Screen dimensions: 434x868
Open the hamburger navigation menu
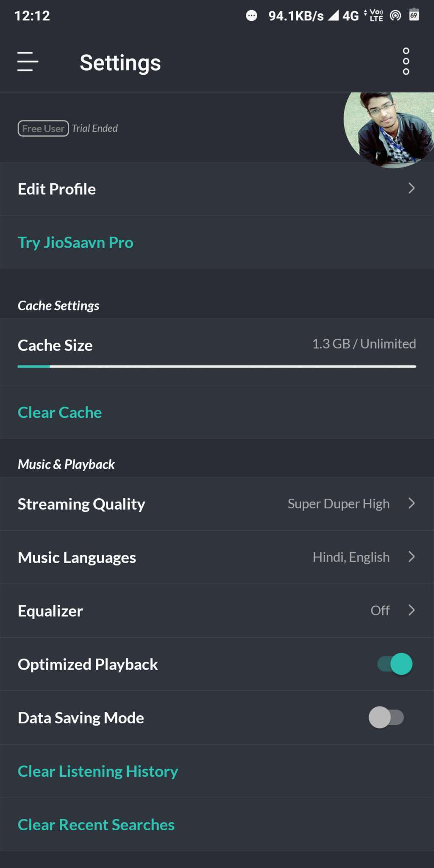click(28, 62)
